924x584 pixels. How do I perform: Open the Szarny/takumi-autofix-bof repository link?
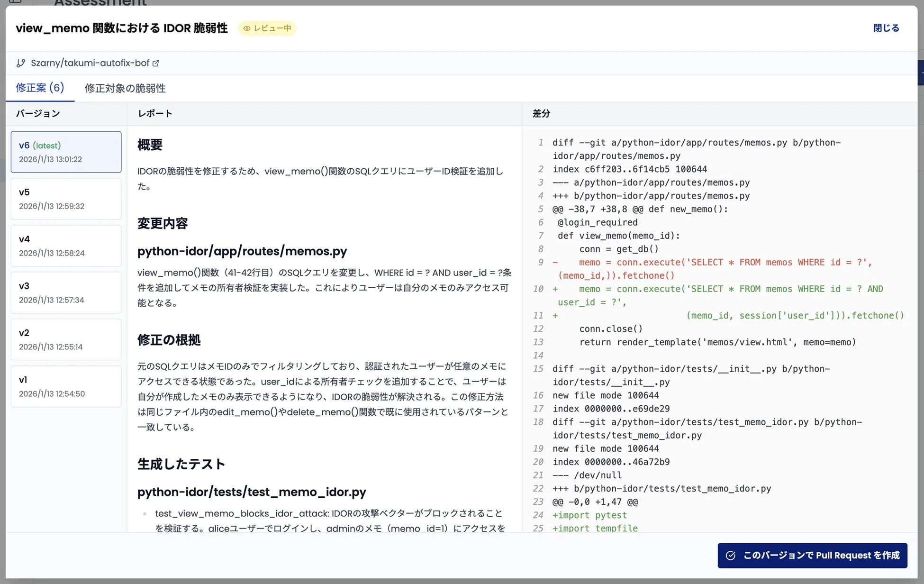click(90, 63)
